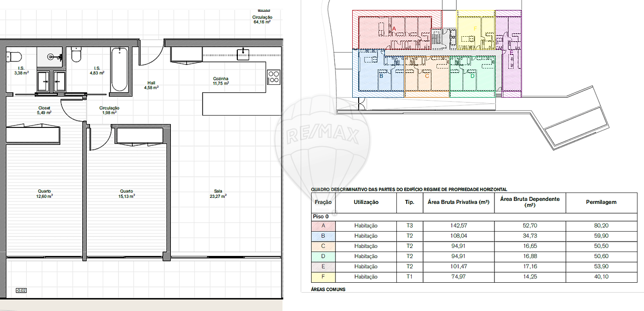Click the blue swatch for Fração B
This screenshot has width=644, height=311.
[x=323, y=236]
